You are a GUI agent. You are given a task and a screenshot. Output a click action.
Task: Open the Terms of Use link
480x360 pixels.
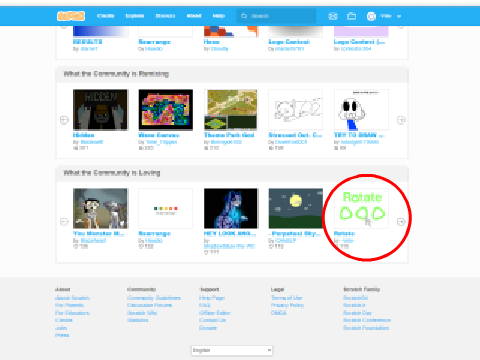[x=287, y=298]
